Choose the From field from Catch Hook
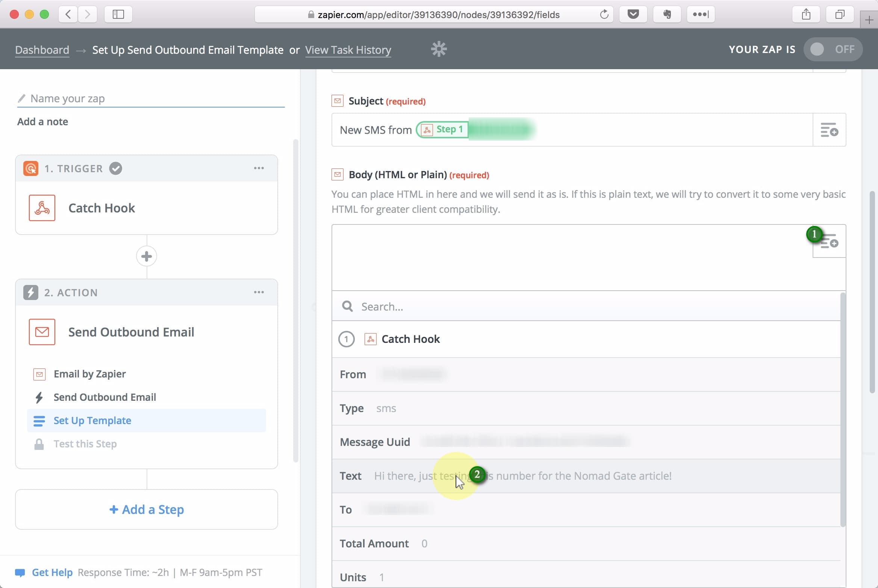The image size is (878, 588). click(586, 374)
